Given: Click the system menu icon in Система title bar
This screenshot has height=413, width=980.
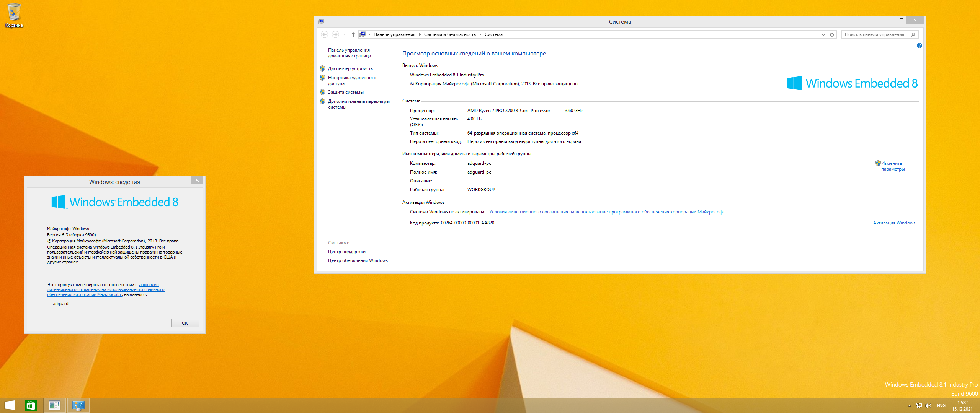Looking at the screenshot, I should pyautogui.click(x=321, y=21).
